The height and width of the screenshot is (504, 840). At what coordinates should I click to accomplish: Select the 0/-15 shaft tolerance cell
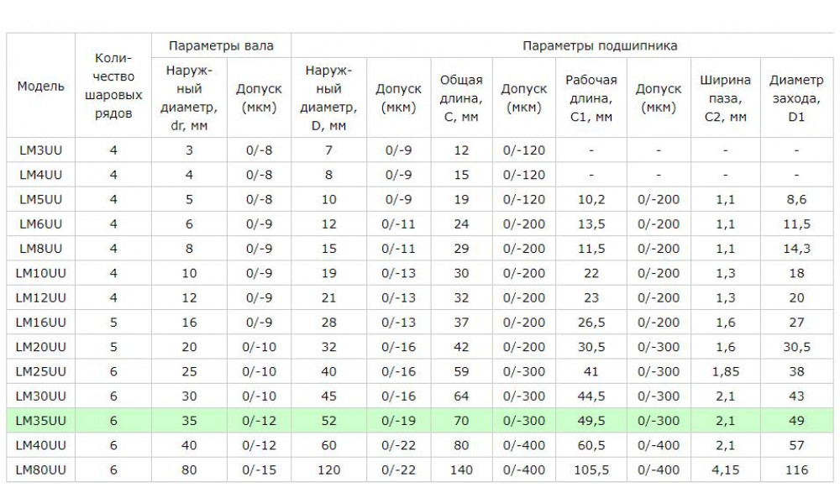pos(260,470)
